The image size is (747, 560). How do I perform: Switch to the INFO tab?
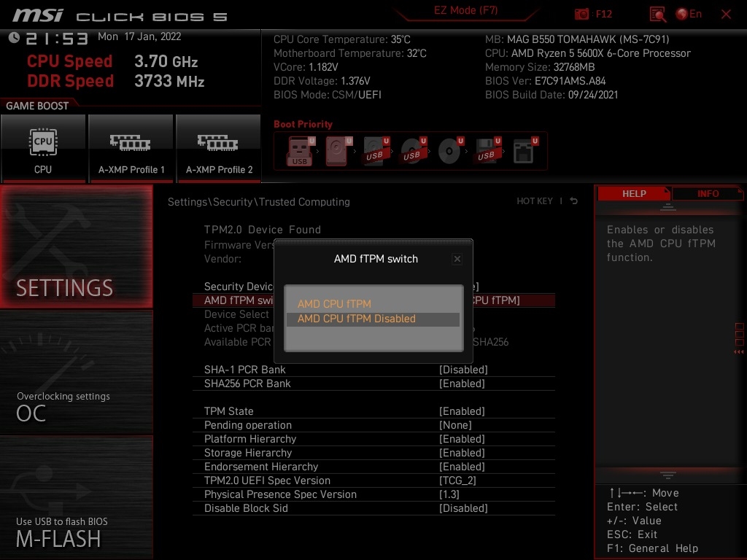pyautogui.click(x=707, y=193)
